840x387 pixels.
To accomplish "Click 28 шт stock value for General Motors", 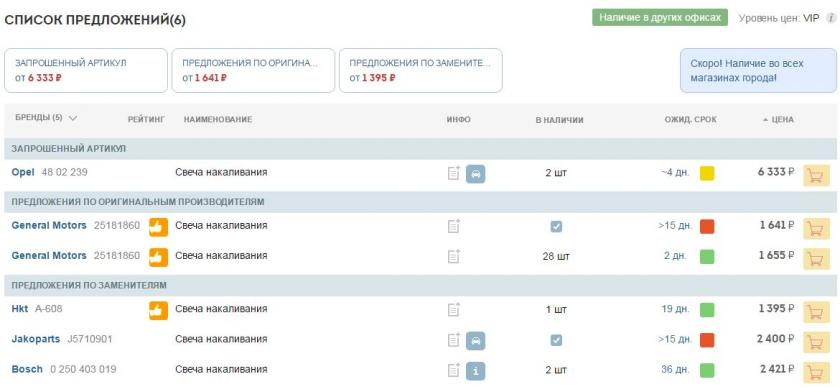I will [x=556, y=257].
